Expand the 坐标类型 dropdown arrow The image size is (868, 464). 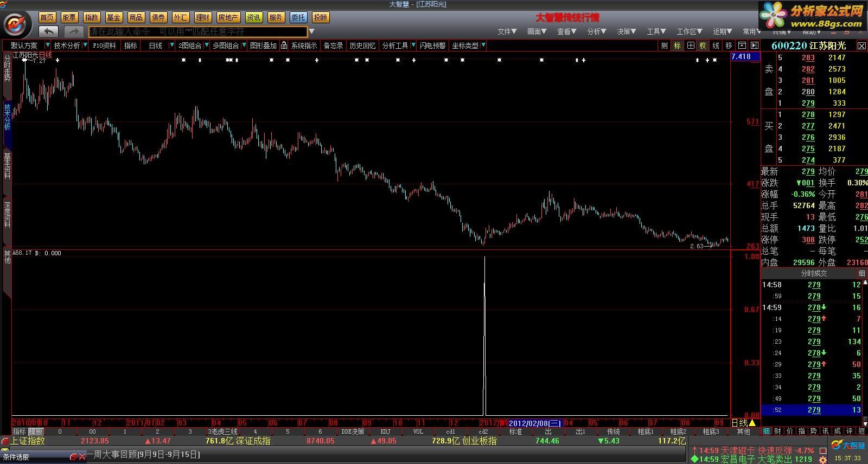click(483, 46)
